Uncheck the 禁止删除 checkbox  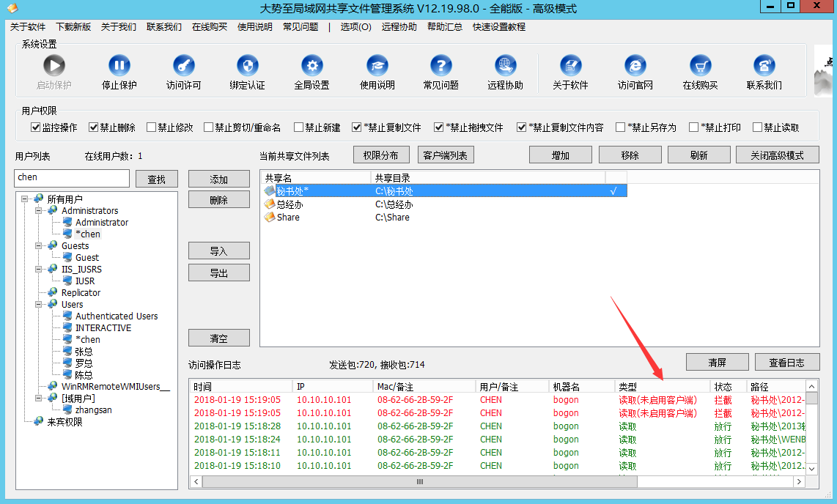tap(93, 127)
